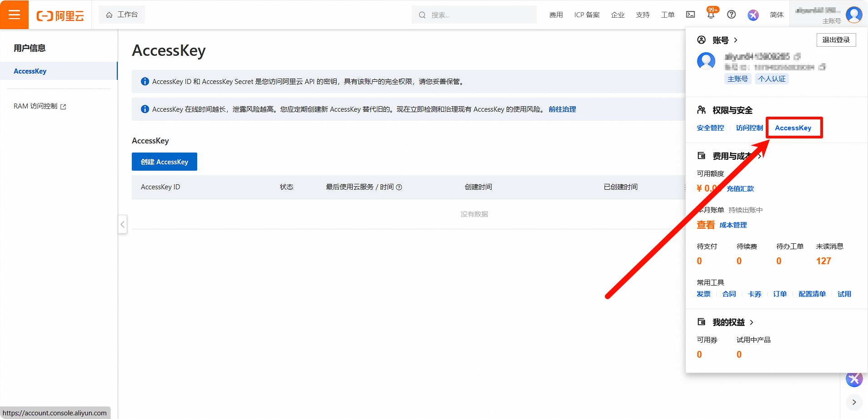Click the 主账号 tag
This screenshot has width=868, height=419.
click(x=738, y=79)
